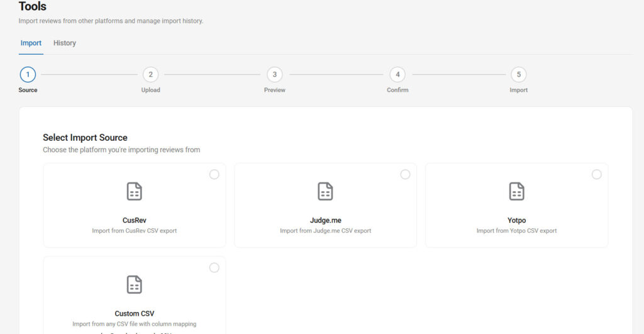This screenshot has height=334, width=644.
Task: Click the Import step label under step 5
Action: pos(519,90)
